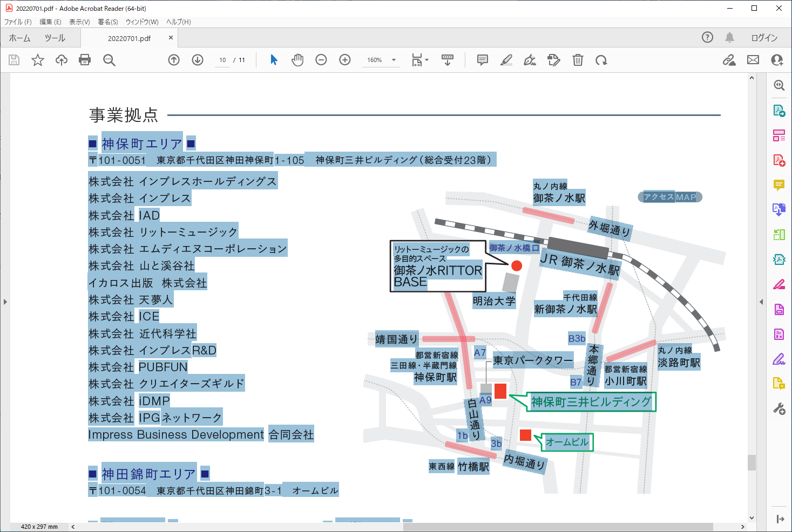This screenshot has width=792, height=532.
Task: Switch to the ホーム tab
Action: click(x=19, y=38)
